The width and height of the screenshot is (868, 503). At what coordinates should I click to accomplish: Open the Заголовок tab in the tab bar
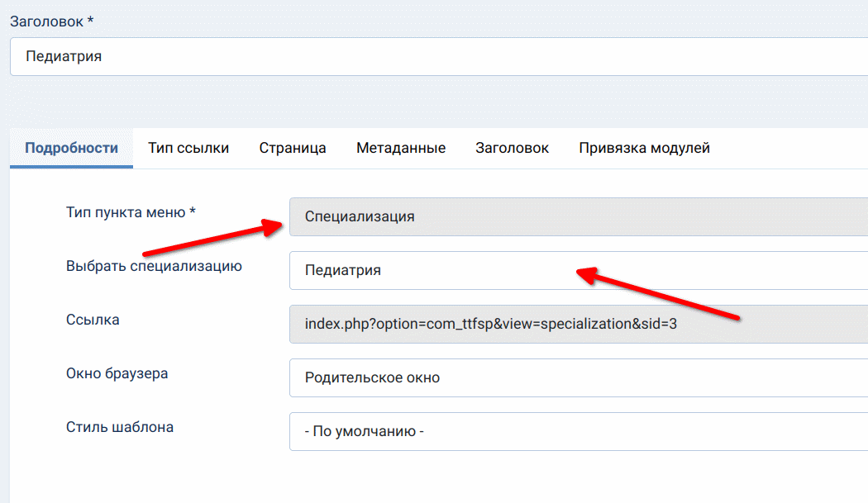point(512,149)
